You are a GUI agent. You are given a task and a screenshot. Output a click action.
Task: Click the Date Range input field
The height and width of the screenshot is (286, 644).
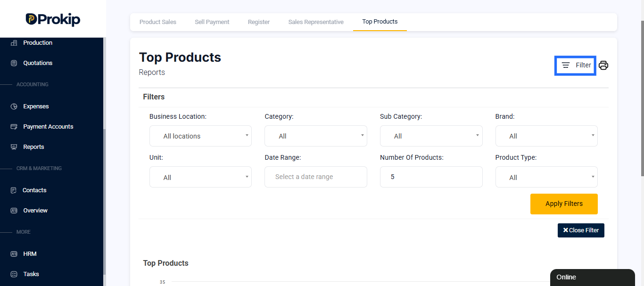[x=316, y=177]
